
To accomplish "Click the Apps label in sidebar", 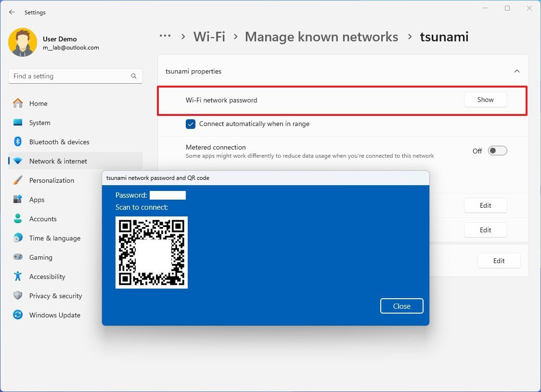I will (x=37, y=200).
